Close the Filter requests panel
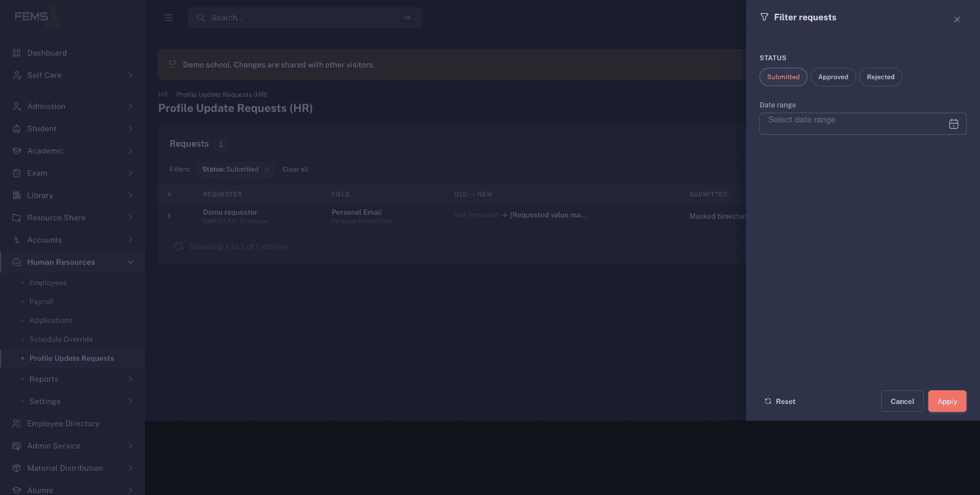Screen dimensions: 980x495 click(x=957, y=20)
